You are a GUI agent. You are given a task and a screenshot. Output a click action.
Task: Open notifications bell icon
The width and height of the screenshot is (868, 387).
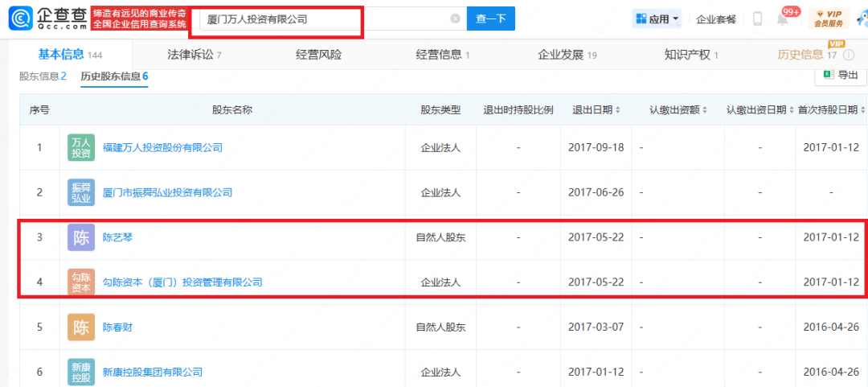coord(782,19)
